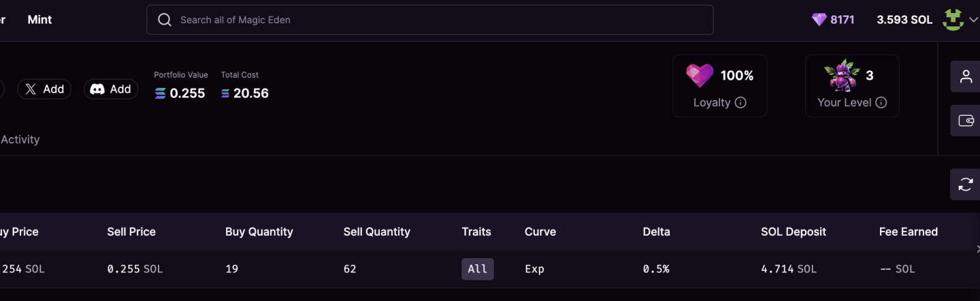Click the green profile avatar
Screen dimensions: 980x301
tap(953, 20)
